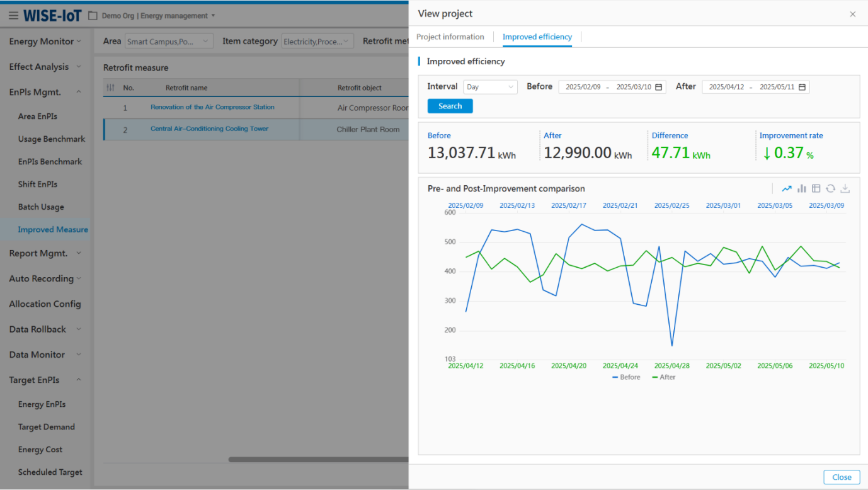
Task: Open the hamburger navigation menu
Action: pos(13,16)
